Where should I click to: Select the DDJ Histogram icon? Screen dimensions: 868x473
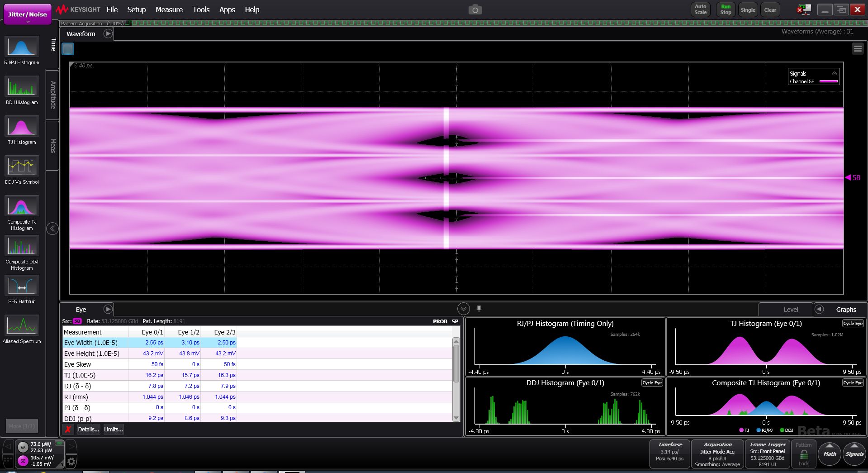pos(22,87)
